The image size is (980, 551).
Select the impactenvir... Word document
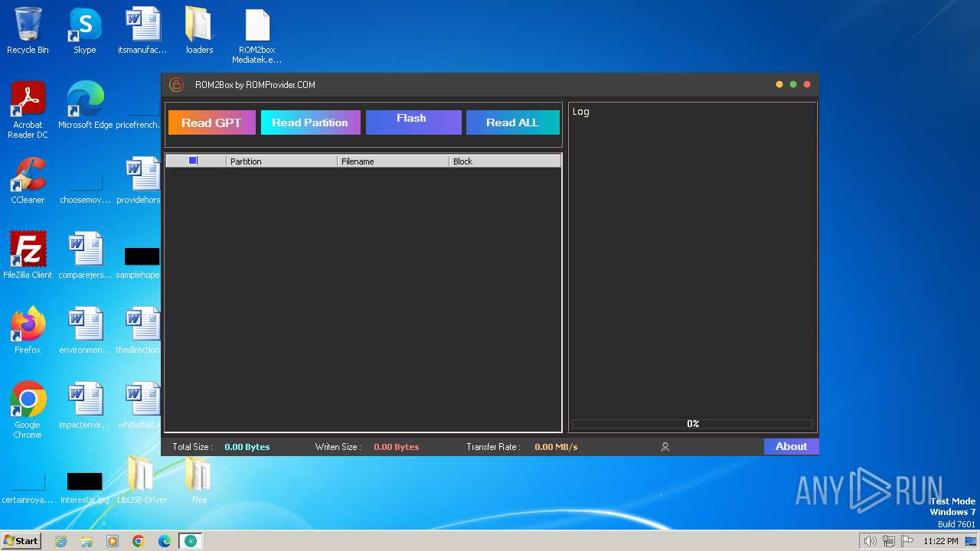coord(85,406)
